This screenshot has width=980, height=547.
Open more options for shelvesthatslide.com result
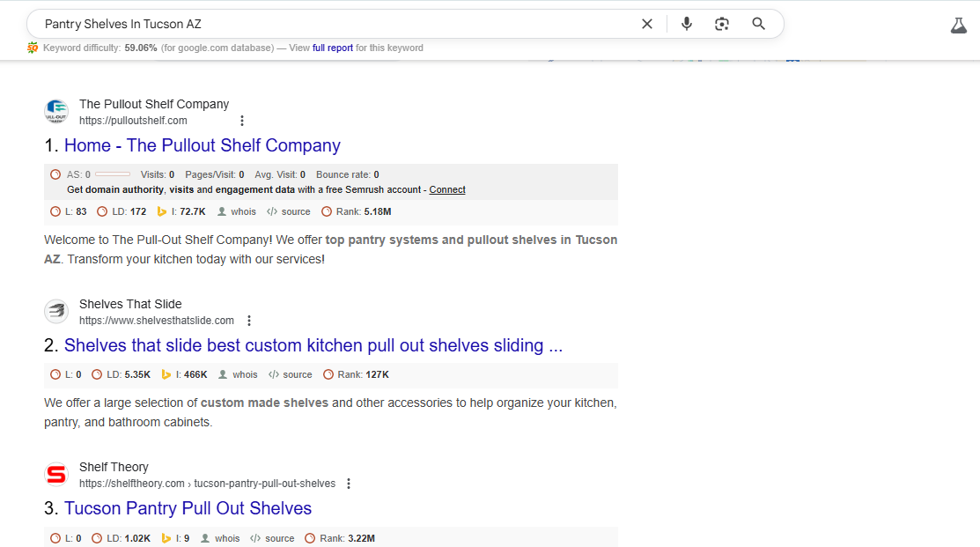coord(249,321)
